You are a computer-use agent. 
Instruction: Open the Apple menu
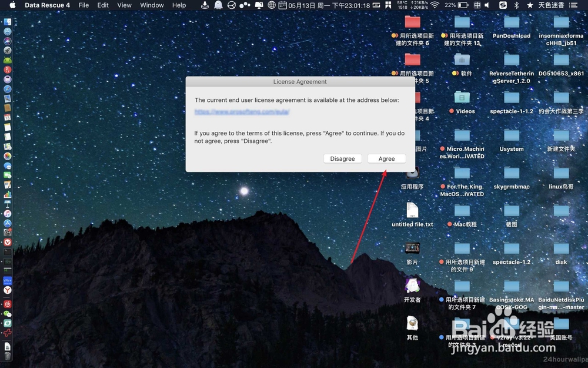pos(12,5)
